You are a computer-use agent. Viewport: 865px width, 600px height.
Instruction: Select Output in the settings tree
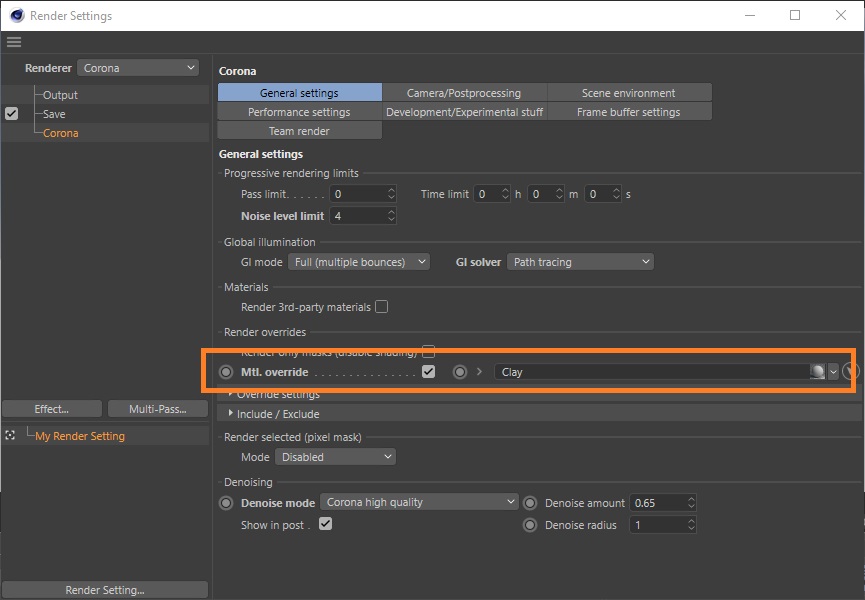(x=60, y=95)
